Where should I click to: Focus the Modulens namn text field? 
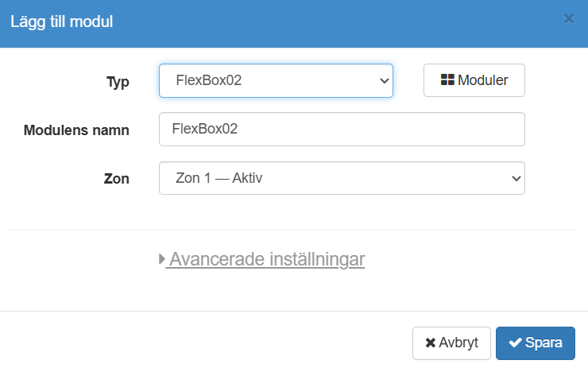[x=342, y=129]
